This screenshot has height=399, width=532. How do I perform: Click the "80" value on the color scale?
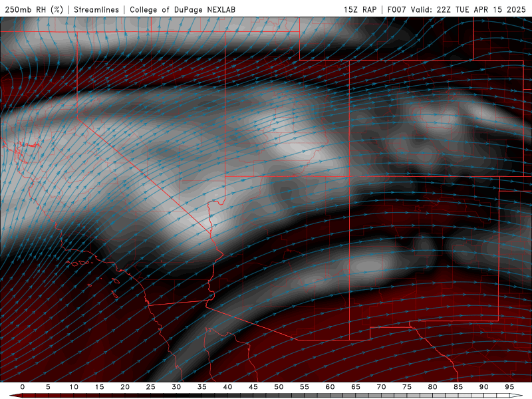pos(433,387)
